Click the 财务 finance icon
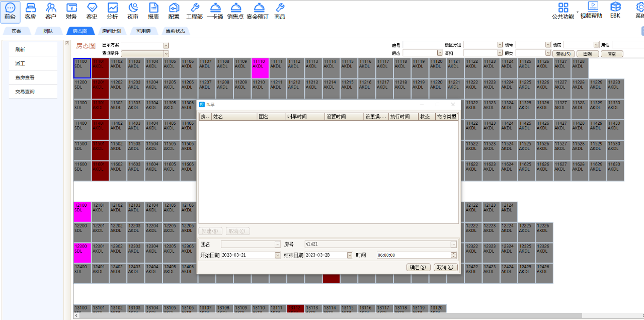644x320 pixels. 71,11
